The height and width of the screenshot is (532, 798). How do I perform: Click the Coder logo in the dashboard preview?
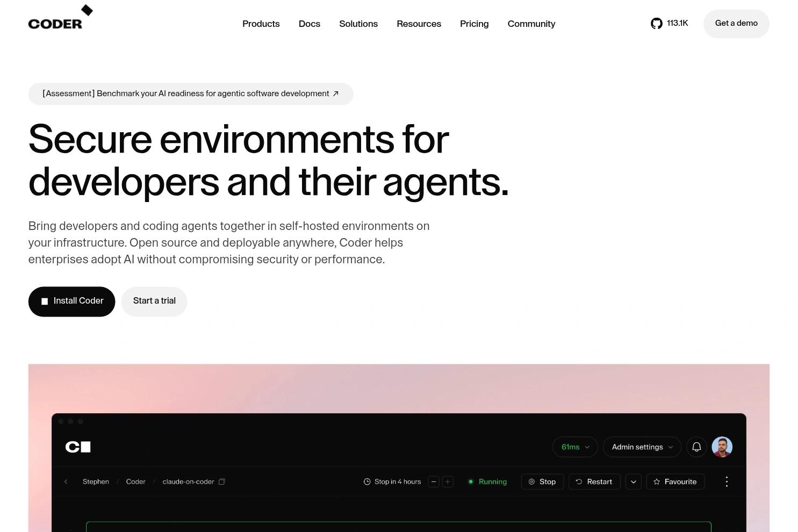click(78, 447)
